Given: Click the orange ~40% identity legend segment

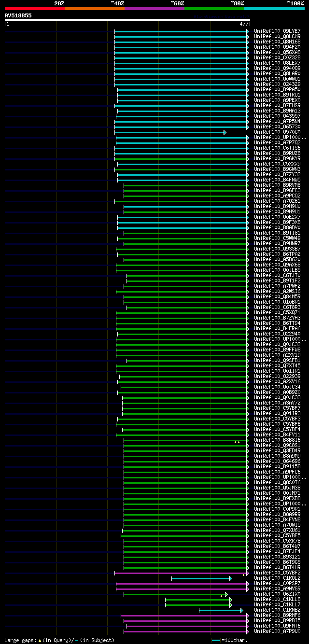Looking at the screenshot, I should (94, 8).
